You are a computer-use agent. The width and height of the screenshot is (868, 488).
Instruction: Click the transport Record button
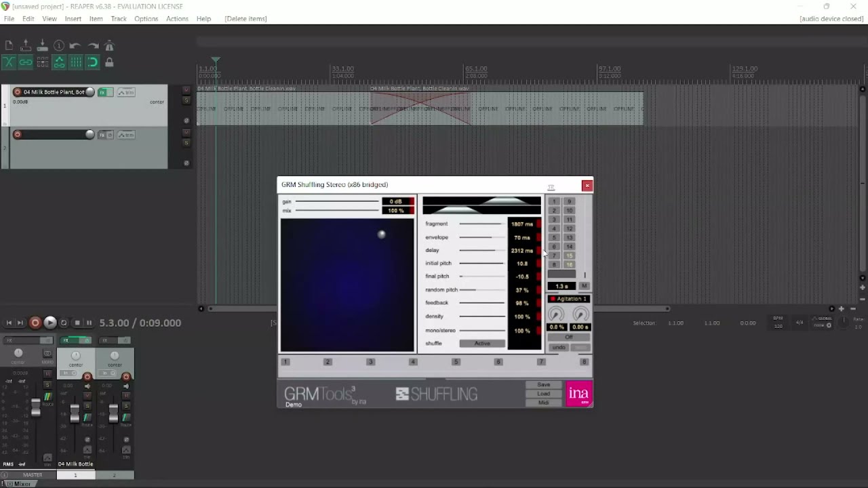click(35, 323)
